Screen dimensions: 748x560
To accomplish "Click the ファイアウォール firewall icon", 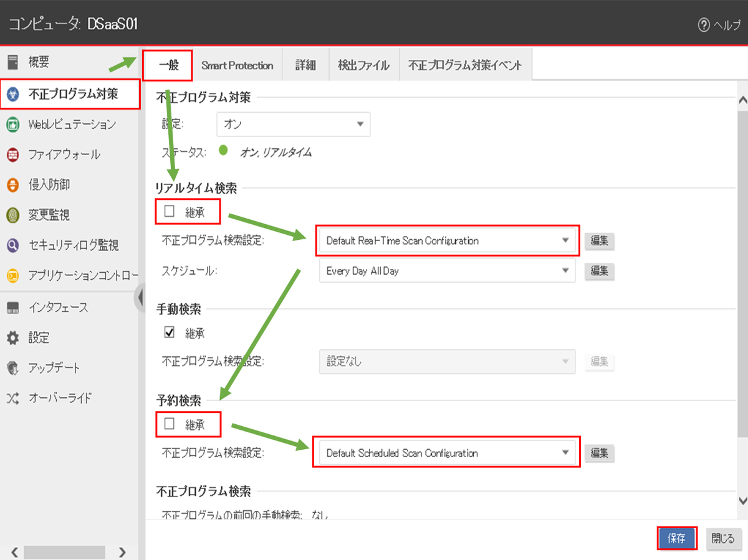I will [x=12, y=154].
